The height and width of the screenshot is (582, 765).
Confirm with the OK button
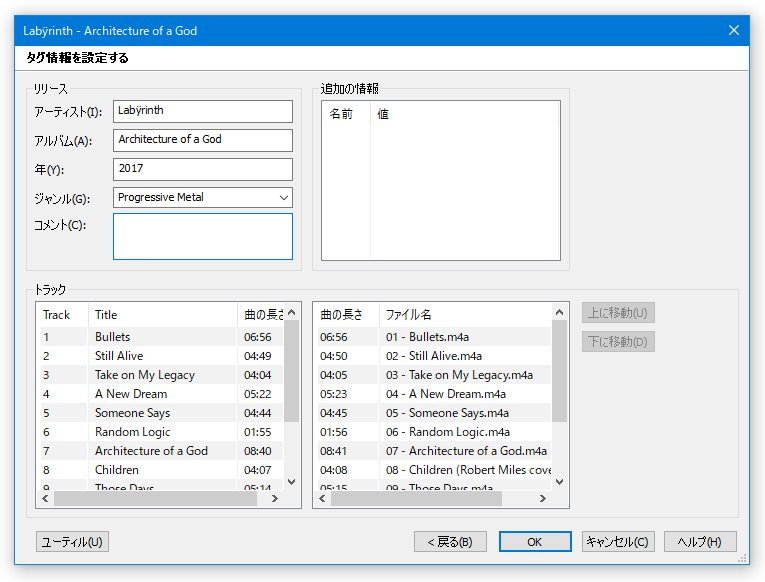(535, 542)
